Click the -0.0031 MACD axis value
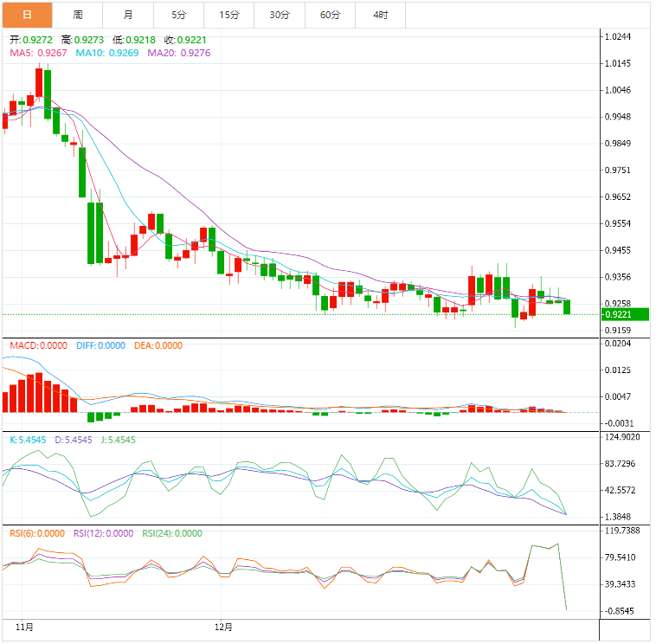 [621, 424]
